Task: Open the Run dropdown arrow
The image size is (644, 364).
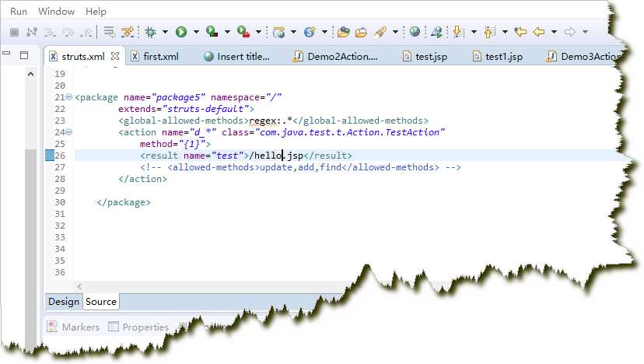Action: (196, 32)
